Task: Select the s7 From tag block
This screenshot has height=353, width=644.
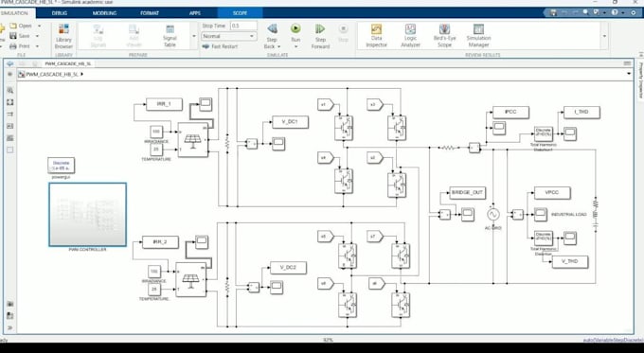Action: click(375, 237)
